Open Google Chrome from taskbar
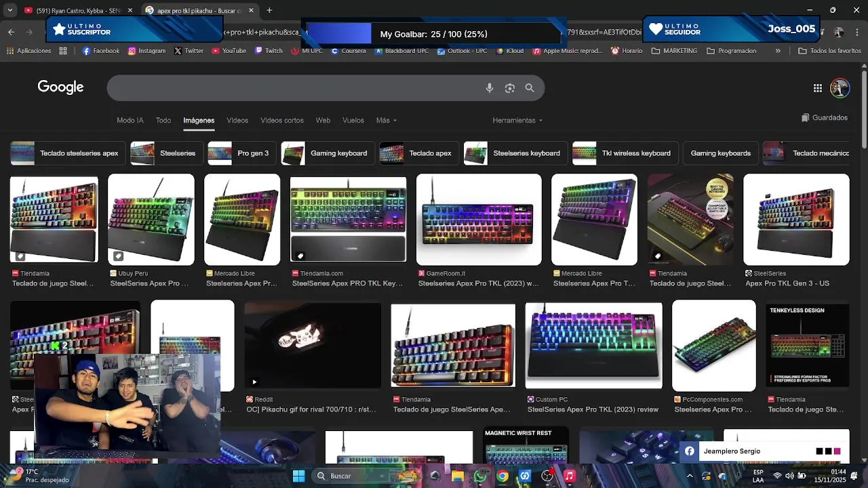The width and height of the screenshot is (868, 488). point(502,476)
